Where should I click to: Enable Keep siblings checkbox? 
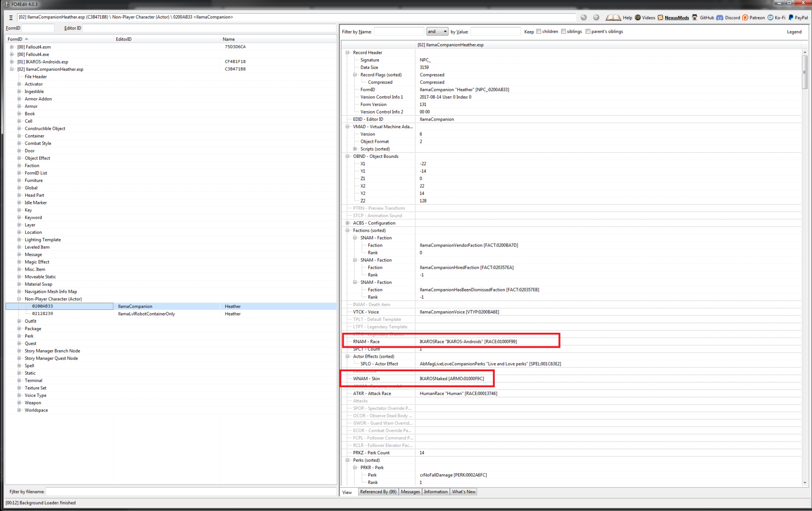coord(563,32)
